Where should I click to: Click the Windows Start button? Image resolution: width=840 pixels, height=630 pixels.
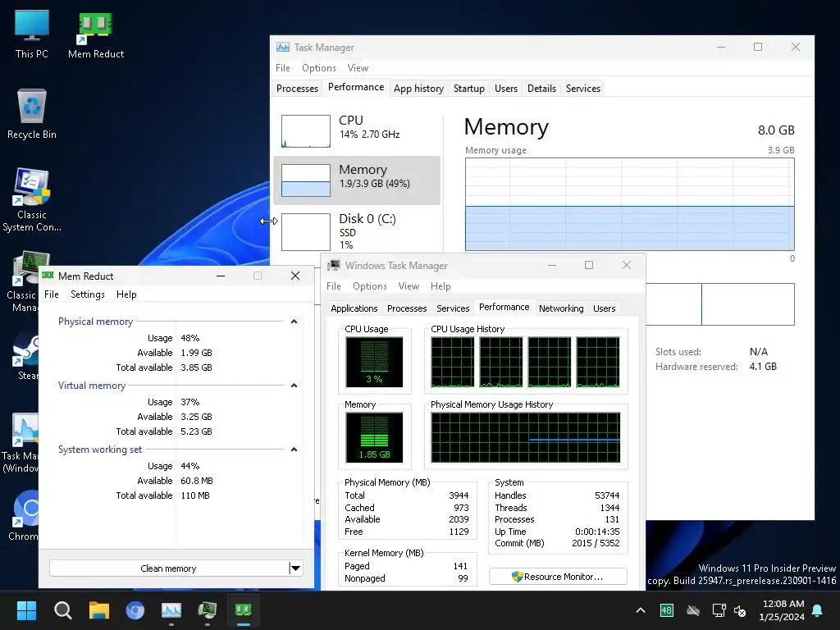pyautogui.click(x=26, y=610)
